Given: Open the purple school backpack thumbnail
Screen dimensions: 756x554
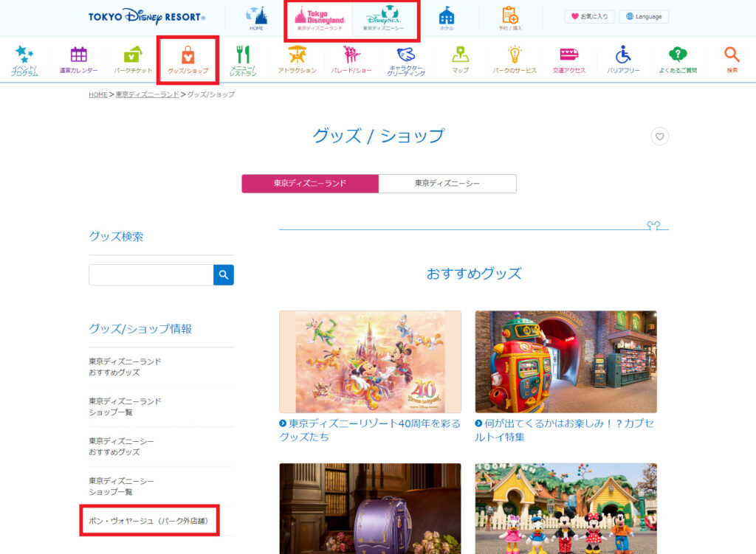Looking at the screenshot, I should click(x=371, y=509).
